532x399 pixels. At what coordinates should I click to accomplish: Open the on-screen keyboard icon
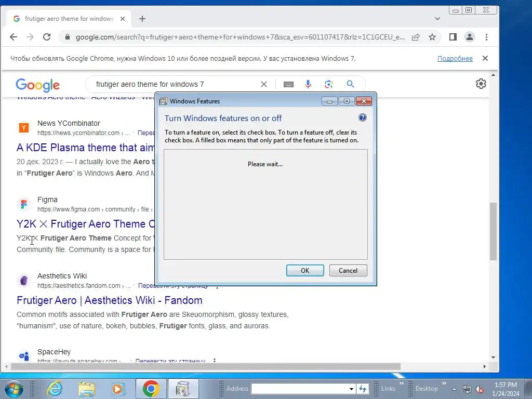[x=288, y=84]
